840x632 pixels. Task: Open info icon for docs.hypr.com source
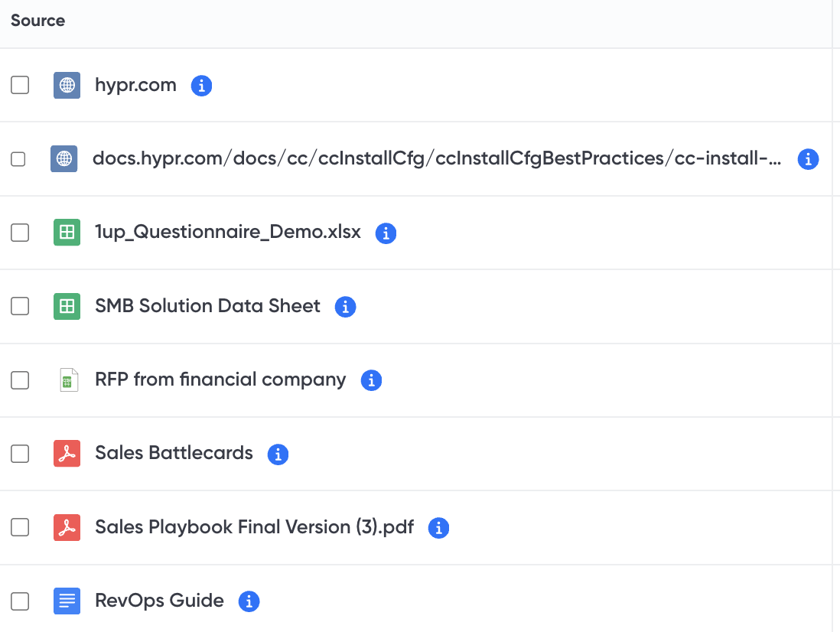[x=808, y=159]
